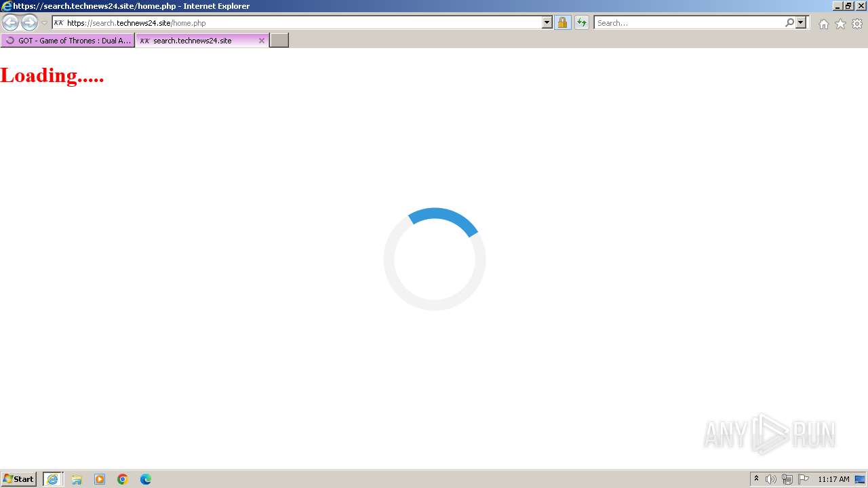Click the page favicon in address bar
The height and width of the screenshot is (488, 868).
[59, 23]
